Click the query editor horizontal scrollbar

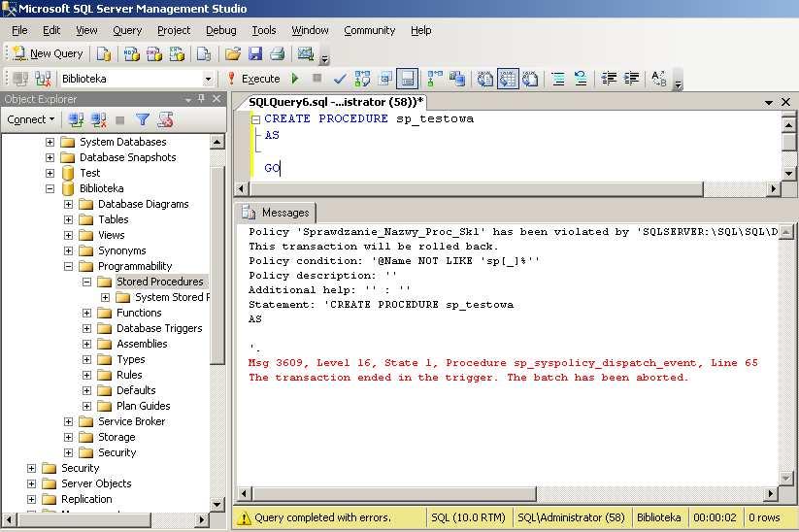click(x=477, y=189)
